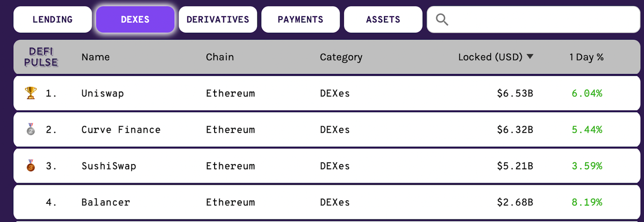Sort by the 1 Day % column

click(586, 57)
